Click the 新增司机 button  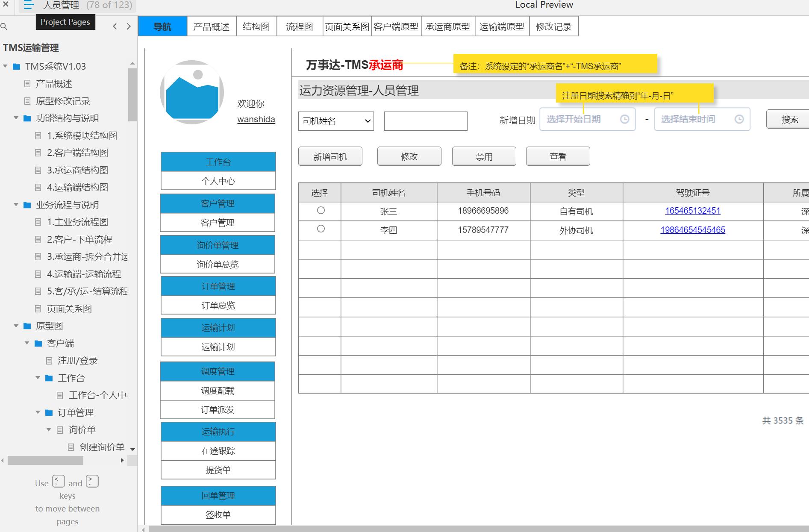coord(330,156)
